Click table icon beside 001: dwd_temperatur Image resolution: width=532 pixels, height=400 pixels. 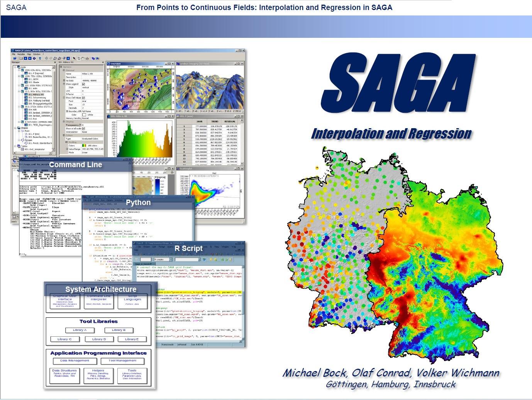coord(22,149)
